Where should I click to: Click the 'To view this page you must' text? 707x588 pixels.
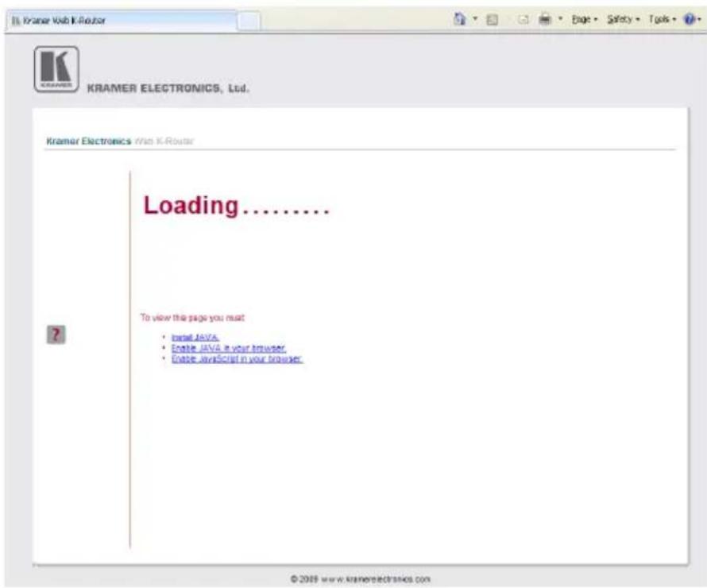click(192, 318)
